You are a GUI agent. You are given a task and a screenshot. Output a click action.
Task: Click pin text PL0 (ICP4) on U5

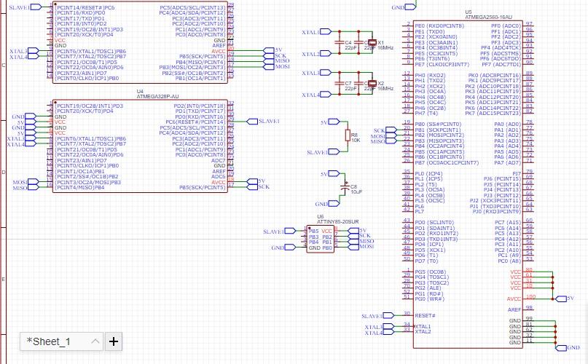point(428,173)
